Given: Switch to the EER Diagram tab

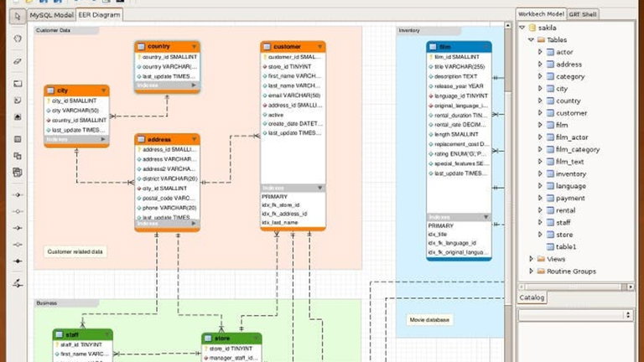Looking at the screenshot, I should (100, 15).
